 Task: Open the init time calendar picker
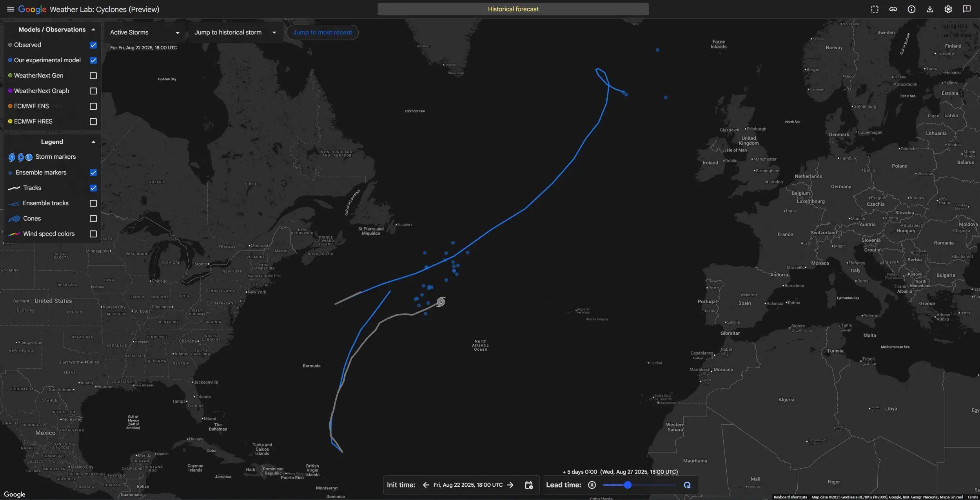(x=529, y=485)
